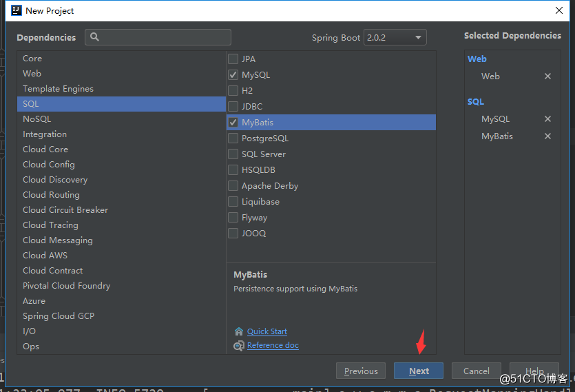Cancel the New Project wizard
This screenshot has height=392, width=575.
point(476,371)
